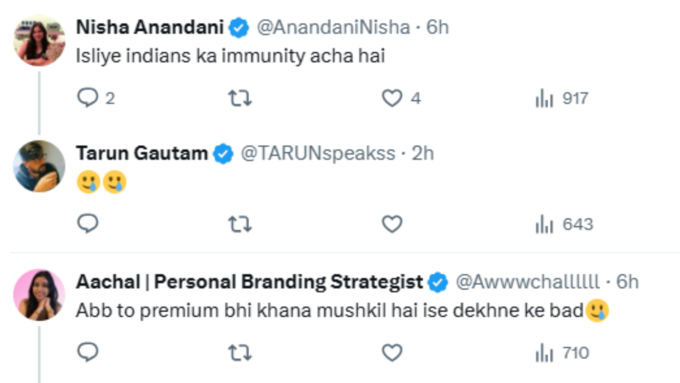Like Aachal's tweet about premium
The image size is (680, 383).
pos(392,353)
